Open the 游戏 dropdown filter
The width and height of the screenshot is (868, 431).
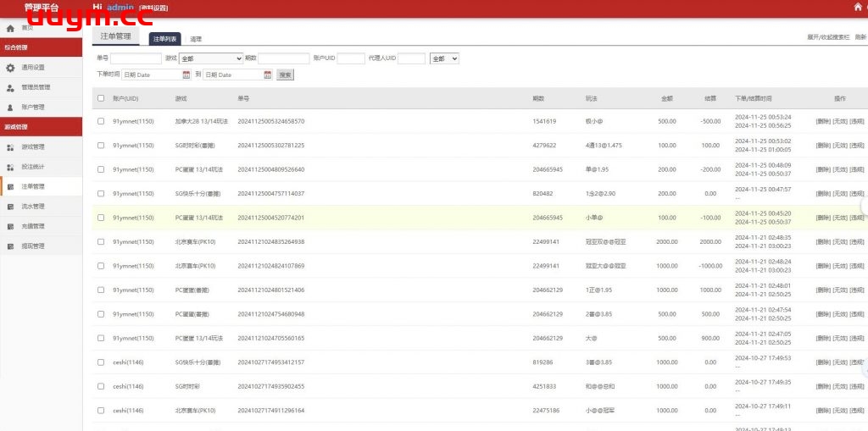click(x=211, y=58)
